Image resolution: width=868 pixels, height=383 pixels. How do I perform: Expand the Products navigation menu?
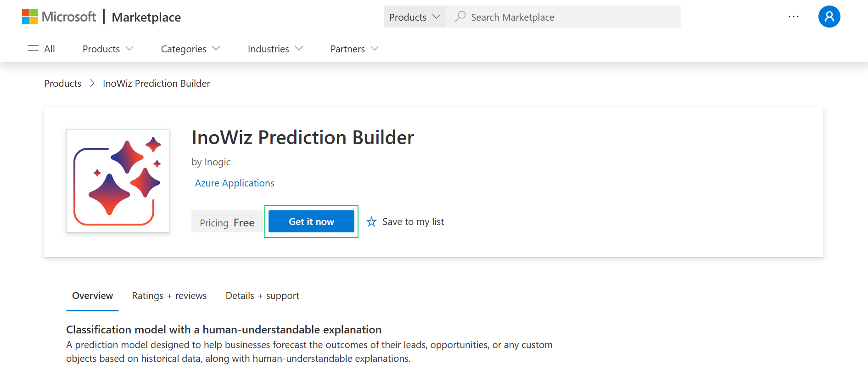click(108, 49)
